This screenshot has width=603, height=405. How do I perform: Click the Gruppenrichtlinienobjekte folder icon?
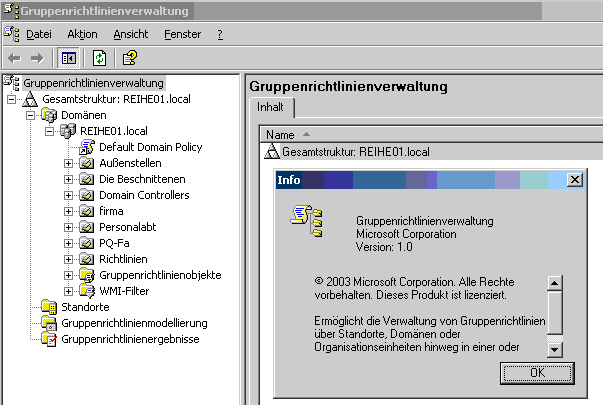coord(87,275)
